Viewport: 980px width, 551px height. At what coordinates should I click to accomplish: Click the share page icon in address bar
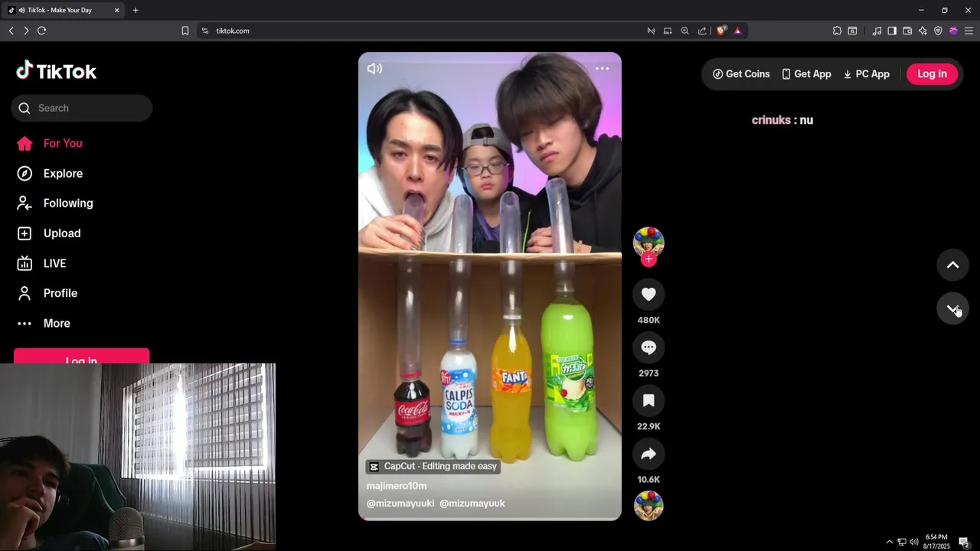point(702,31)
